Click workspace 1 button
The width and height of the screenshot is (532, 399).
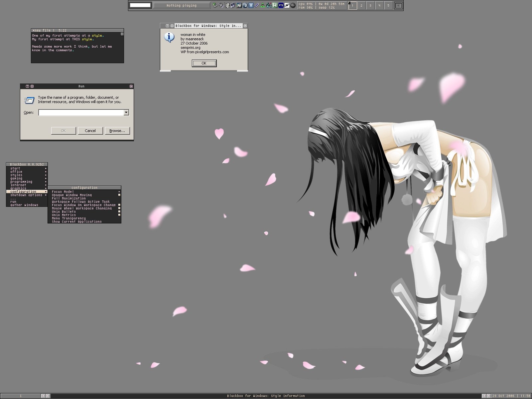coord(352,5)
